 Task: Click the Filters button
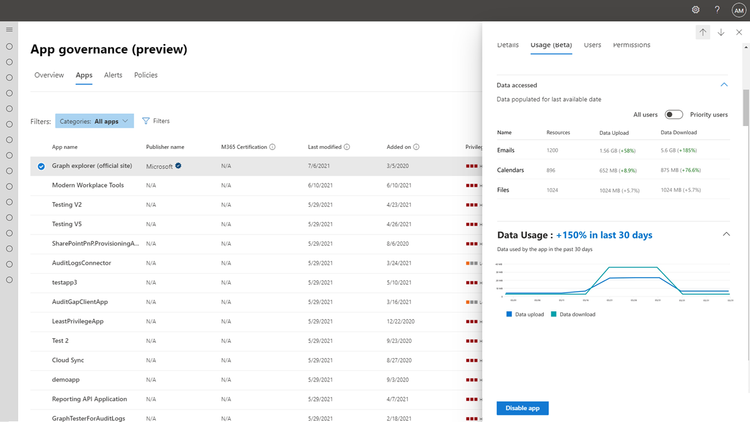[x=156, y=121]
